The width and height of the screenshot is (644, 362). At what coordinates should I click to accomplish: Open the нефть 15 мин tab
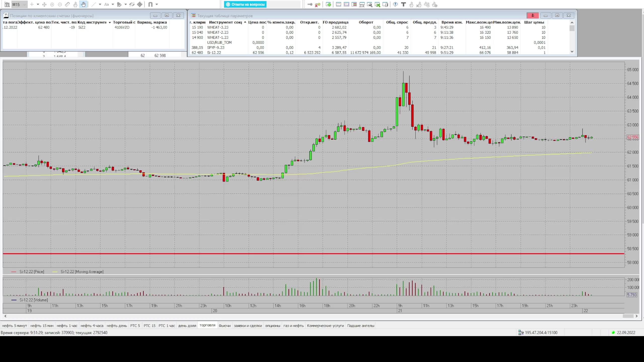click(x=42, y=326)
